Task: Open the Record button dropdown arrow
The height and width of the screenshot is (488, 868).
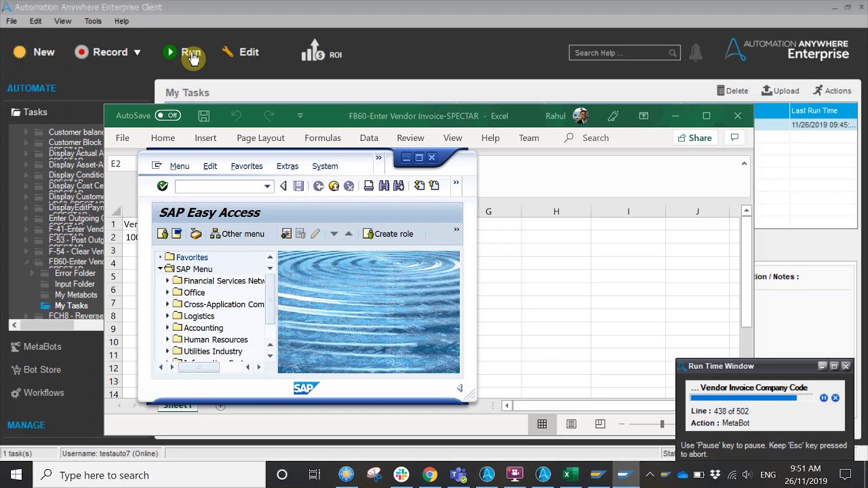Action: coord(137,52)
